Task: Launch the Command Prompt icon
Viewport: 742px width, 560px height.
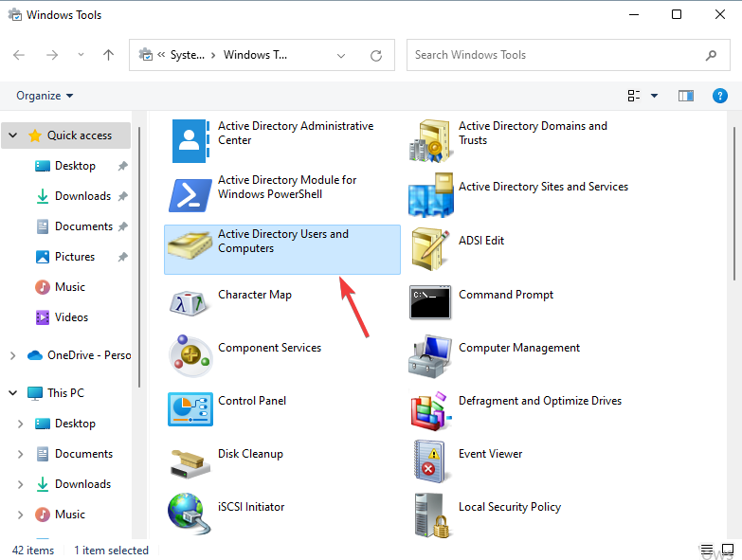Action: click(x=430, y=302)
